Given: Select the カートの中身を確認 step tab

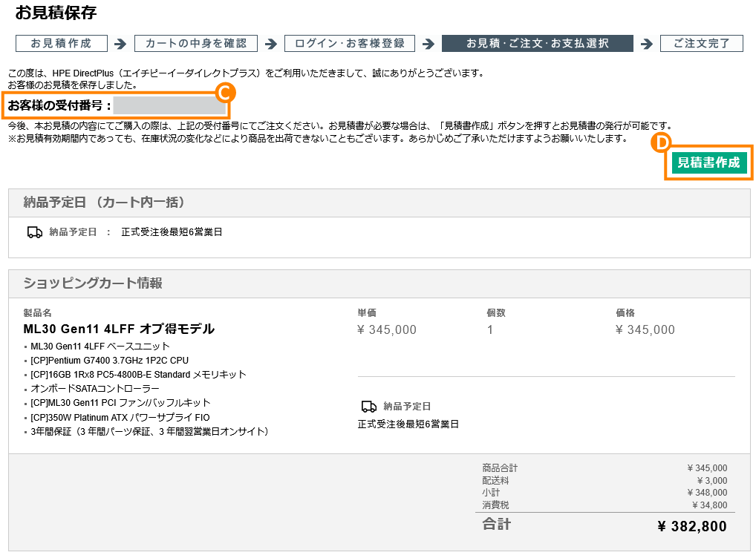Looking at the screenshot, I should click(x=196, y=43).
